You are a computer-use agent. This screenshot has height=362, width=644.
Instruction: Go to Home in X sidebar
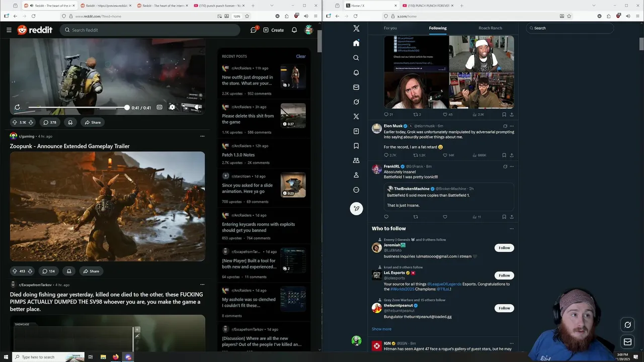click(356, 43)
